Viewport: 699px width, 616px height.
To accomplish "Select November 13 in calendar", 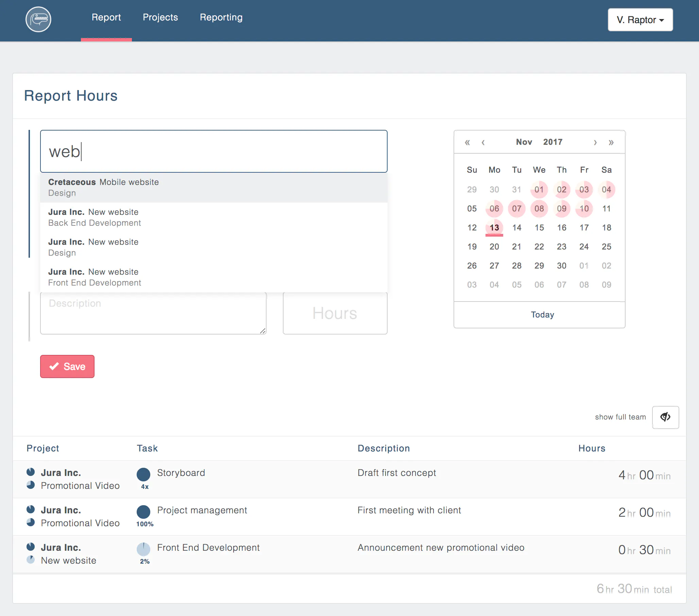I will (x=494, y=228).
